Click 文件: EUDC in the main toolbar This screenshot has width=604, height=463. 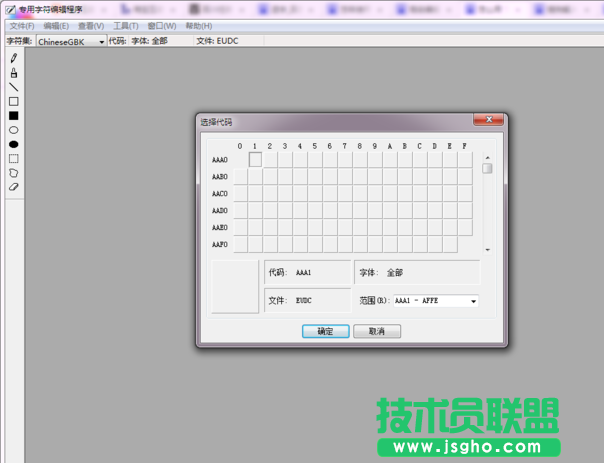[217, 41]
